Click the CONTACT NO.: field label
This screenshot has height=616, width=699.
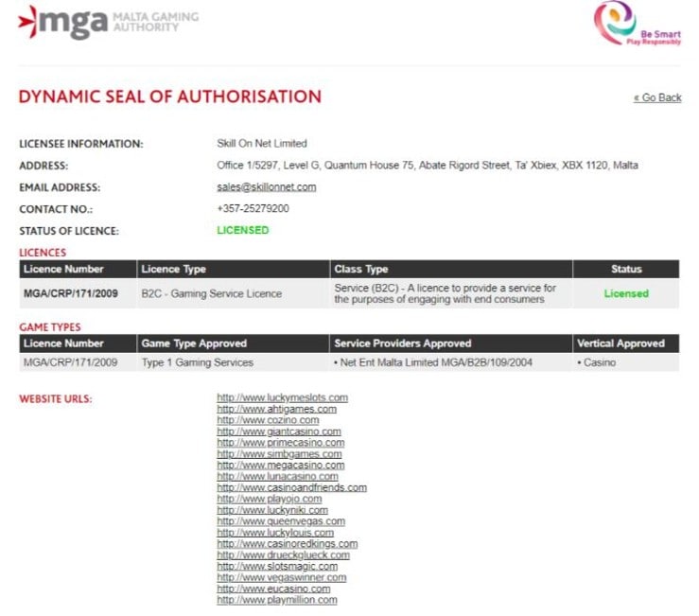point(56,209)
